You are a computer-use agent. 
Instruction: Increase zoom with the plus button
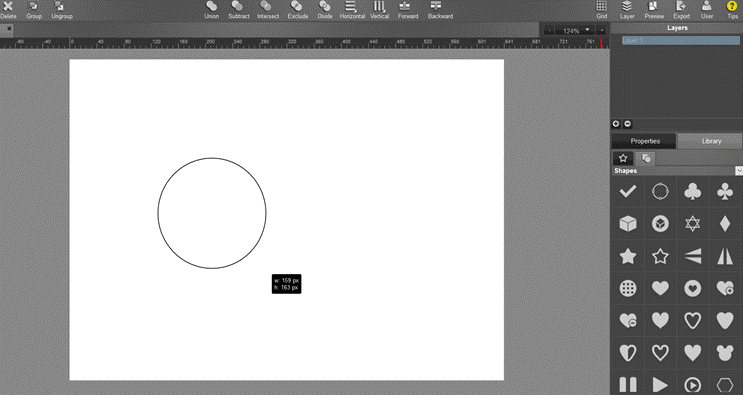click(x=601, y=31)
